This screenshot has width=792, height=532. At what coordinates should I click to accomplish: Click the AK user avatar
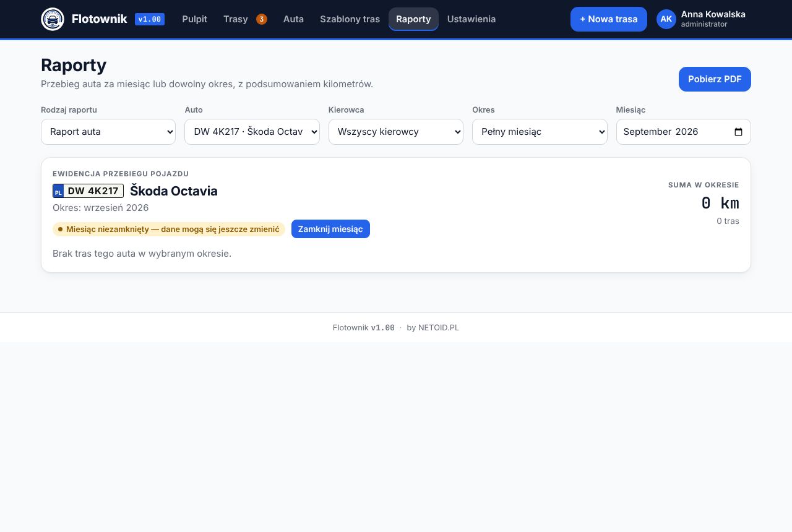point(666,19)
